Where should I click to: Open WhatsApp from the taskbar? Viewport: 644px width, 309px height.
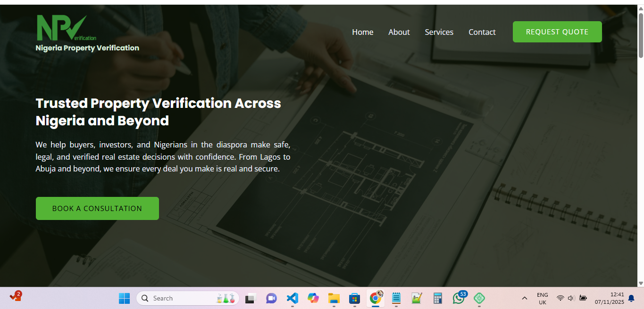click(x=458, y=298)
